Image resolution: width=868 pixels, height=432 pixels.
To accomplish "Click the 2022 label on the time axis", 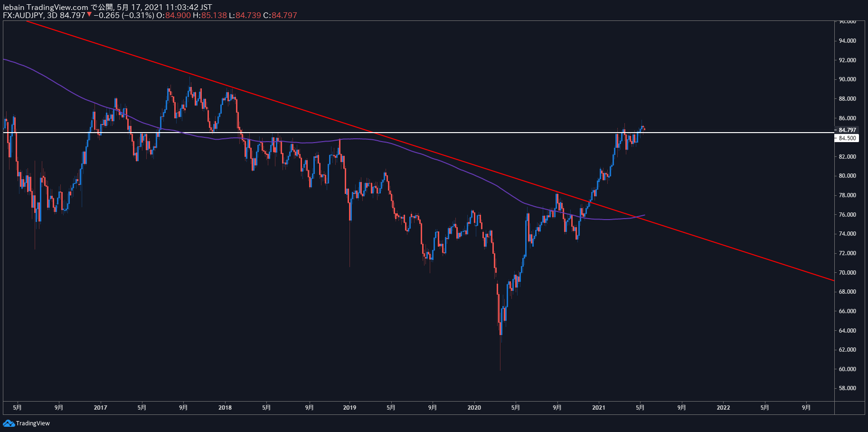I will tap(723, 408).
